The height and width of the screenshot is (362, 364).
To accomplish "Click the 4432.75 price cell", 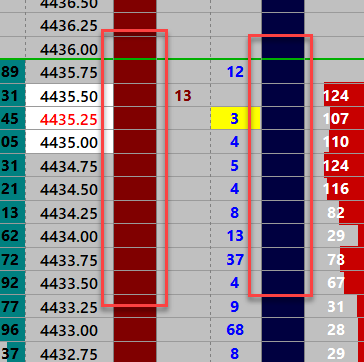I will [69, 353].
